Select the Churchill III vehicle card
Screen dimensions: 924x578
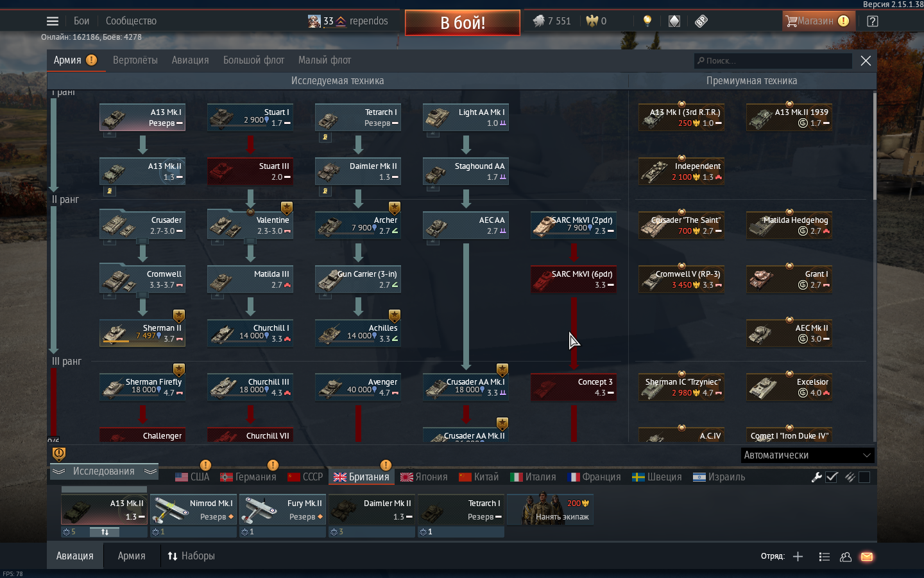[250, 387]
